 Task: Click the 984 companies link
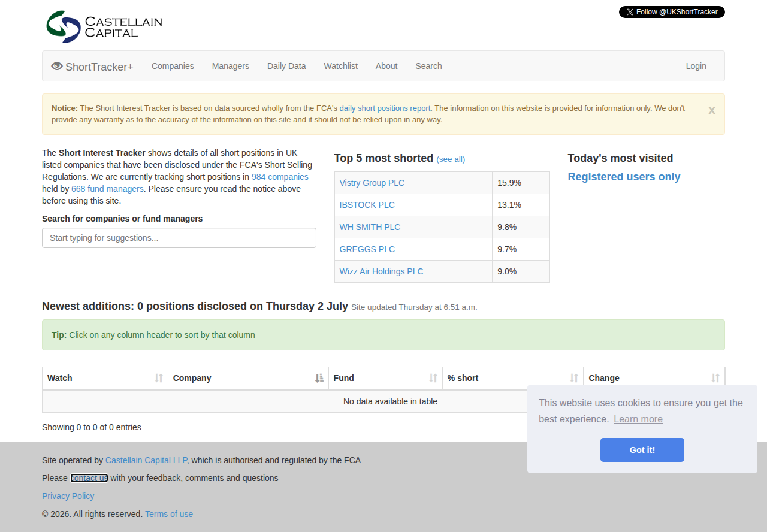coord(280,177)
